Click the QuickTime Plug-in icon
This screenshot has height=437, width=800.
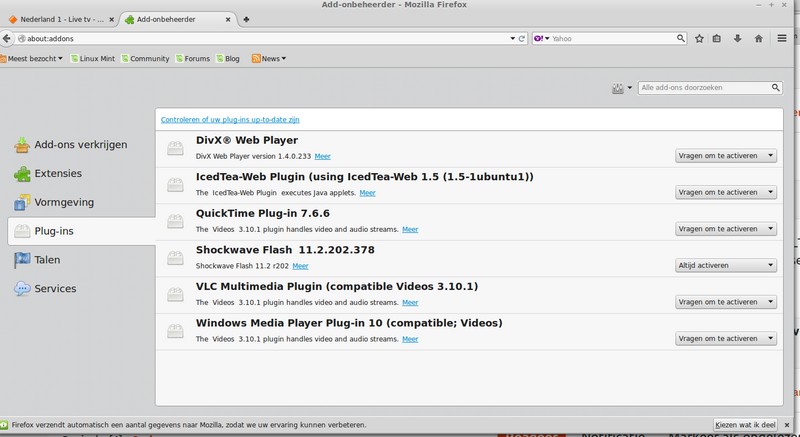(x=175, y=221)
